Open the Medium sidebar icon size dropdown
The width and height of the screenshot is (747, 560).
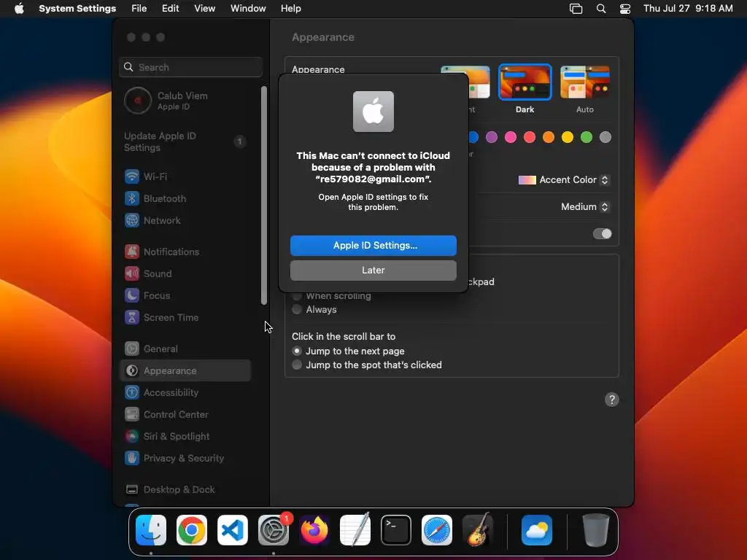[x=585, y=206]
